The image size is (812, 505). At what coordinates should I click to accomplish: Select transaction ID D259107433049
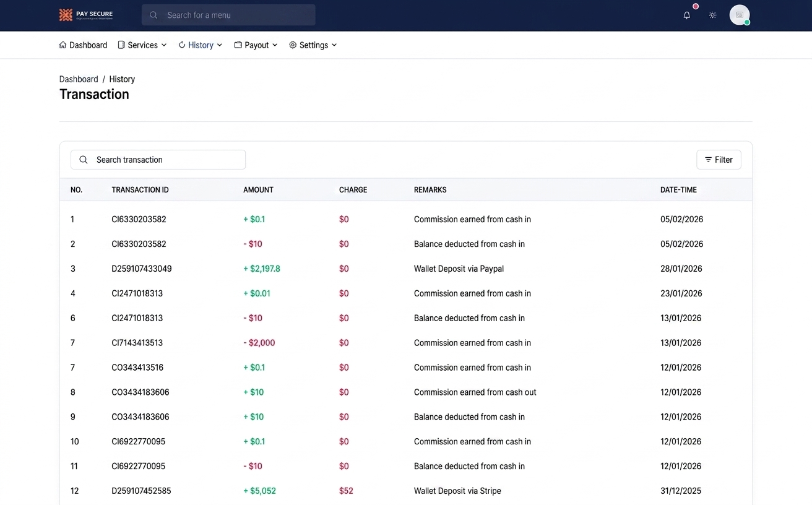(142, 269)
